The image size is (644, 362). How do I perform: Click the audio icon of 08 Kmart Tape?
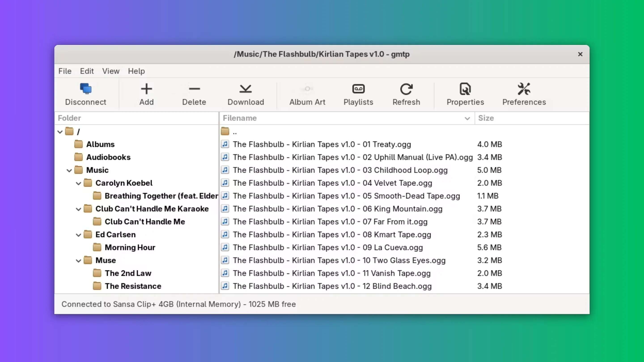point(225,234)
